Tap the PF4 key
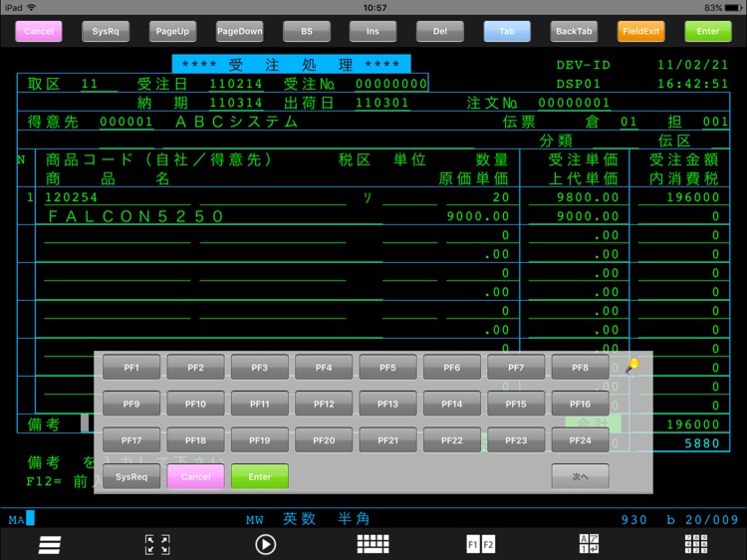This screenshot has width=747, height=560. 324,368
